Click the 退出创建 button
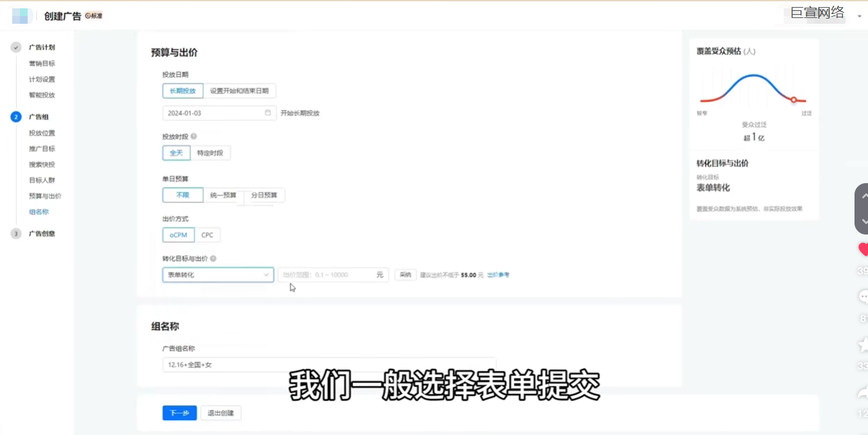 pos(221,413)
